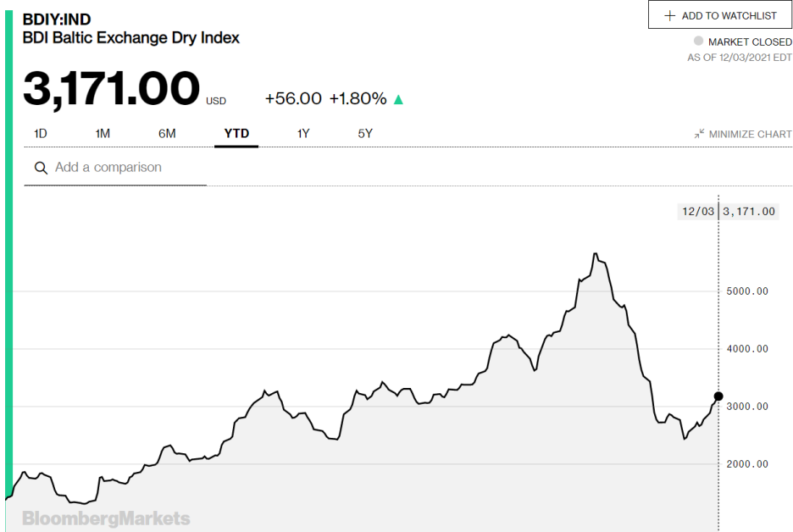Click the 3,171.00 tooltip value on chart
Viewport: 793px width, 532px height.
[x=749, y=212]
